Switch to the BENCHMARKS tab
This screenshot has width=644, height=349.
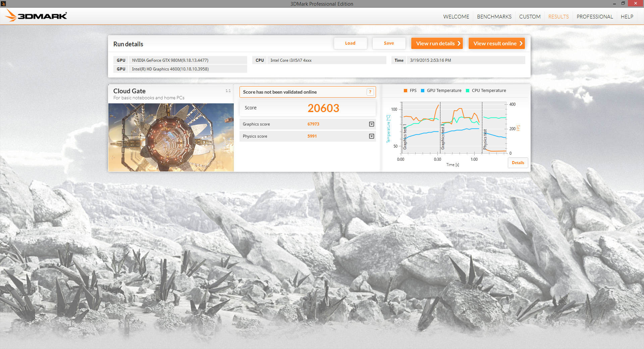coord(494,16)
